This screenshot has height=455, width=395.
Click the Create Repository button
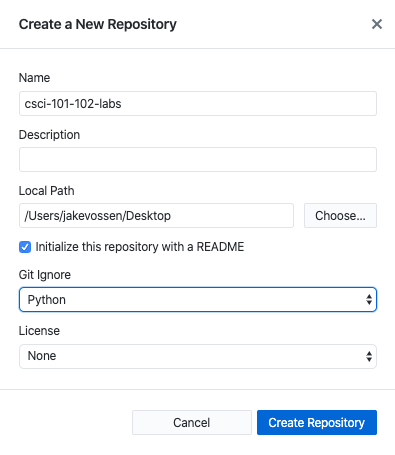(x=317, y=422)
